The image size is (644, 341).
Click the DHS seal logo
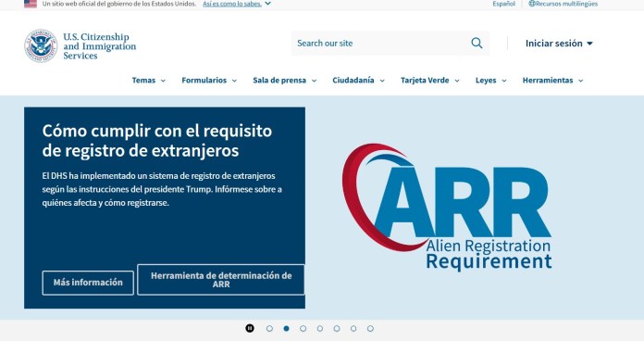pos(41,45)
